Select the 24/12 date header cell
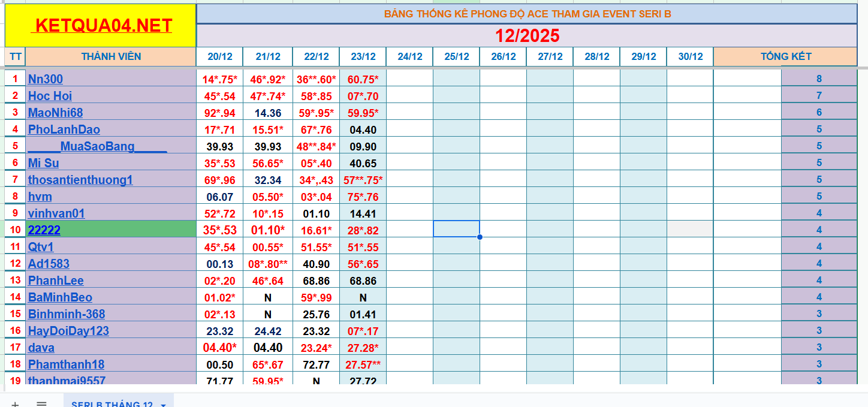Image resolution: width=868 pixels, height=407 pixels. tap(410, 57)
